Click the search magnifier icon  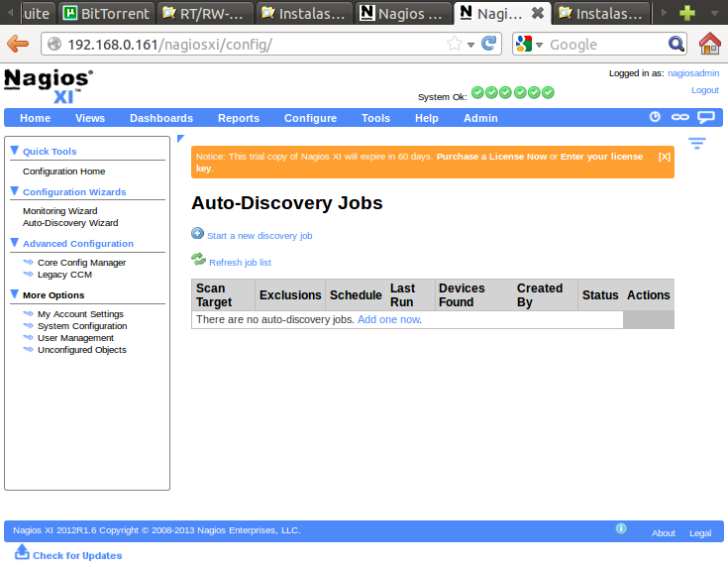tap(676, 44)
